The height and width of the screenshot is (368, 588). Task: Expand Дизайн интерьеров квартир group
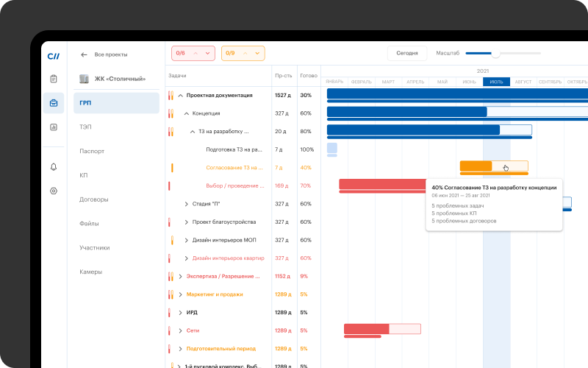[x=187, y=258]
